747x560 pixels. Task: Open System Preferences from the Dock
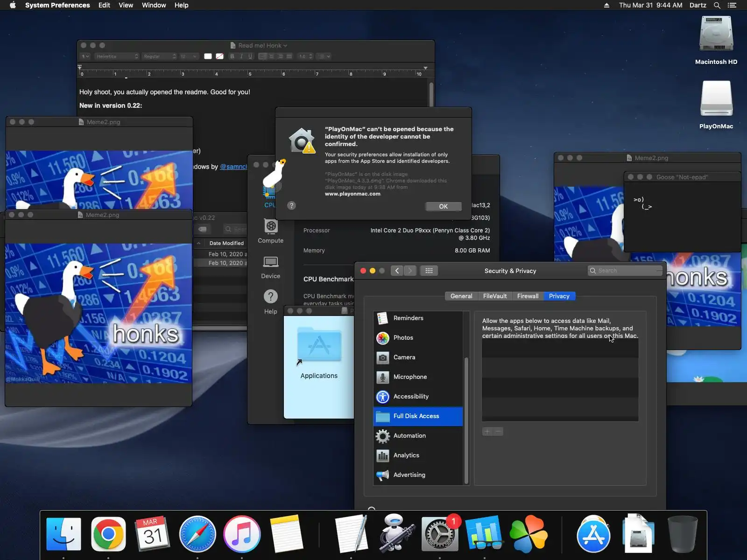tap(440, 534)
